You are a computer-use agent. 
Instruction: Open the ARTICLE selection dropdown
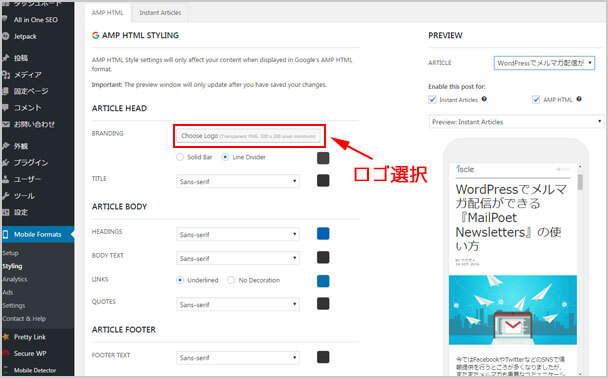pos(544,63)
